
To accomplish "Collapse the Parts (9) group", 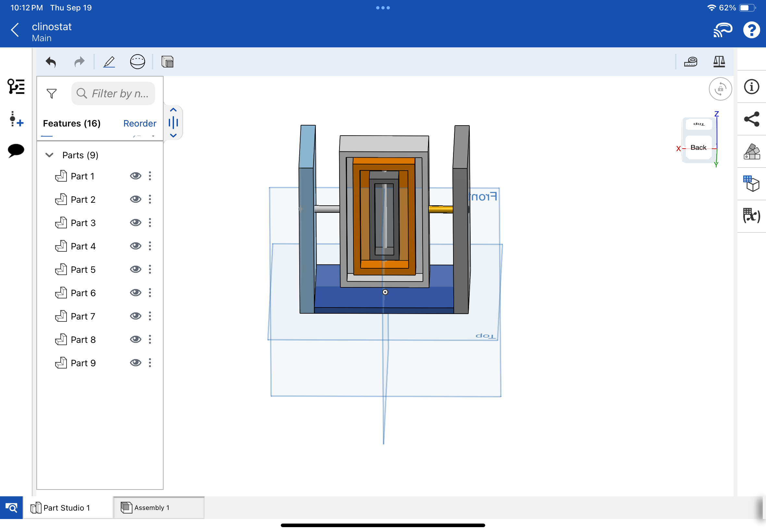I will (49, 155).
